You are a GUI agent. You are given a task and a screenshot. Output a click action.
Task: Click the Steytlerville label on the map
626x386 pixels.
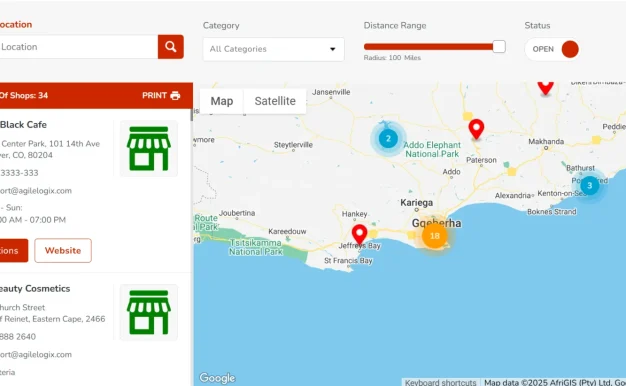pos(293,145)
